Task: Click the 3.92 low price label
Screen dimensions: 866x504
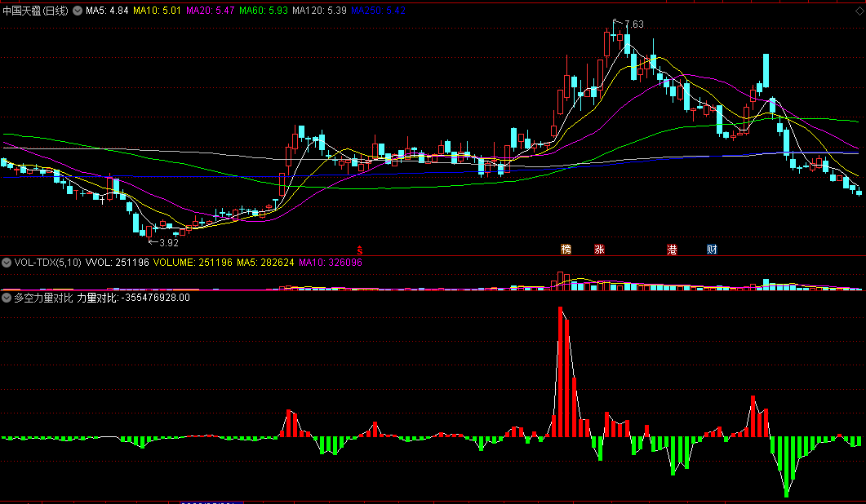Action: coord(169,243)
